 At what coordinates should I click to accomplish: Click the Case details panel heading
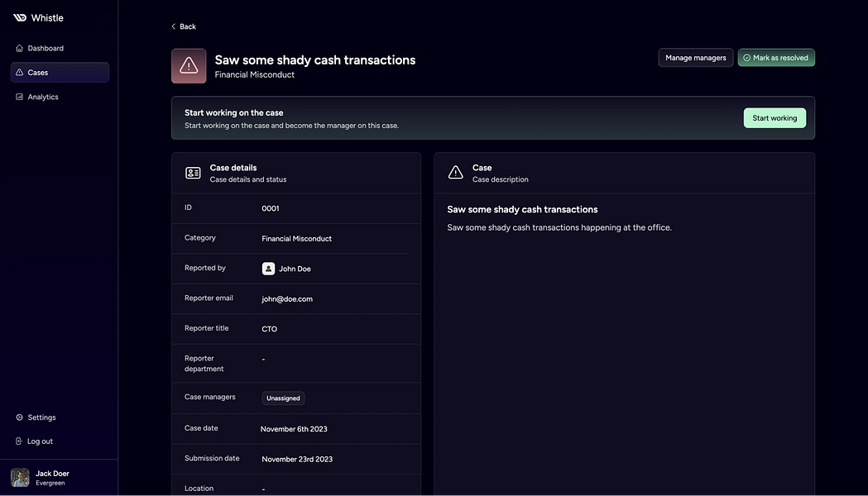tap(233, 168)
